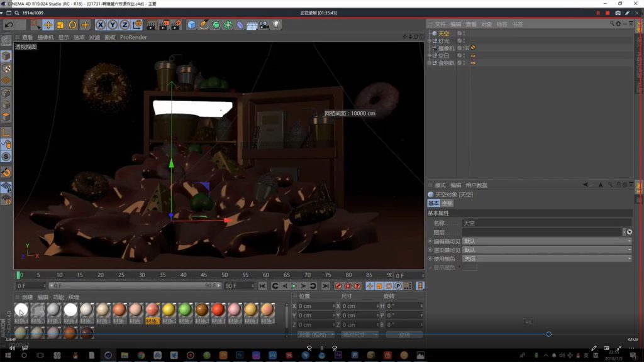Toggle visibility dots for the 灯光 object

(x=464, y=40)
